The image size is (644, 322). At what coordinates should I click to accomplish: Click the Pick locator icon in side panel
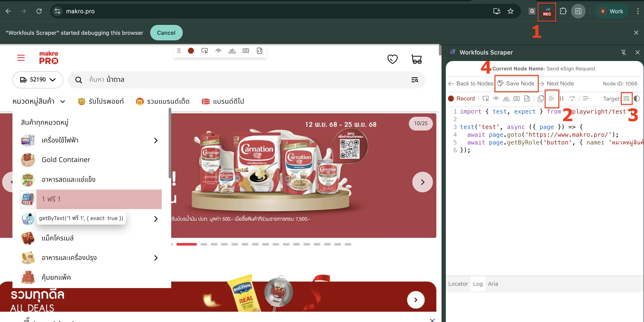[485, 99]
